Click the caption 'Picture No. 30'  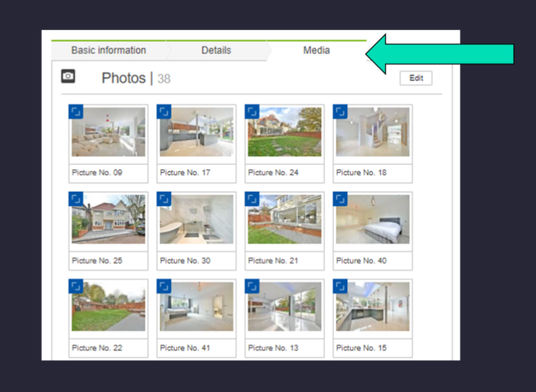tap(185, 260)
